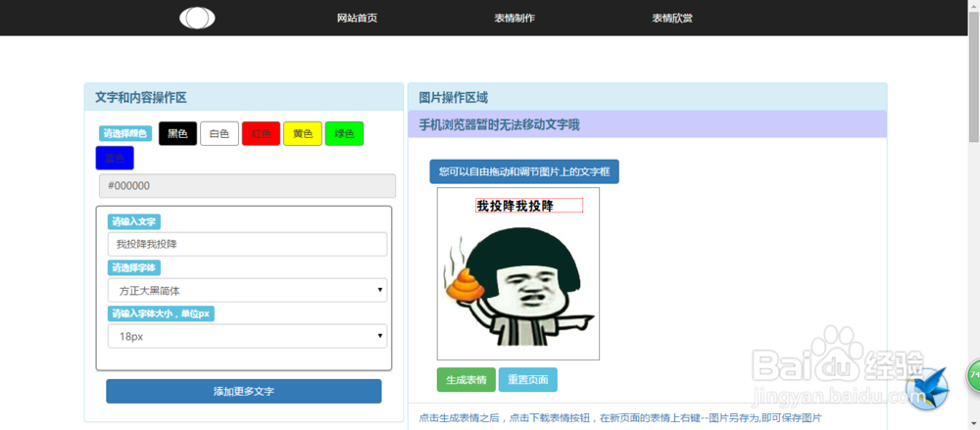Pick the 红色 color swatch
This screenshot has height=430, width=980.
[262, 134]
